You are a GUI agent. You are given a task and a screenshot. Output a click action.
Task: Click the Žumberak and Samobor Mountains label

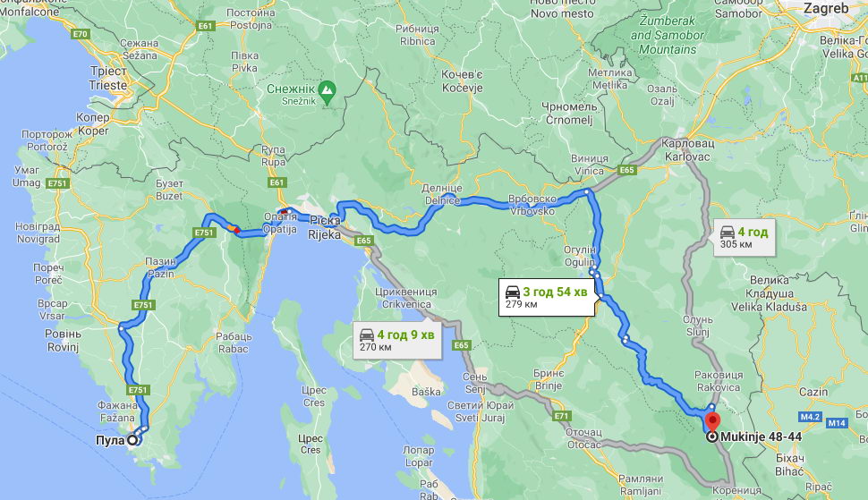667,36
